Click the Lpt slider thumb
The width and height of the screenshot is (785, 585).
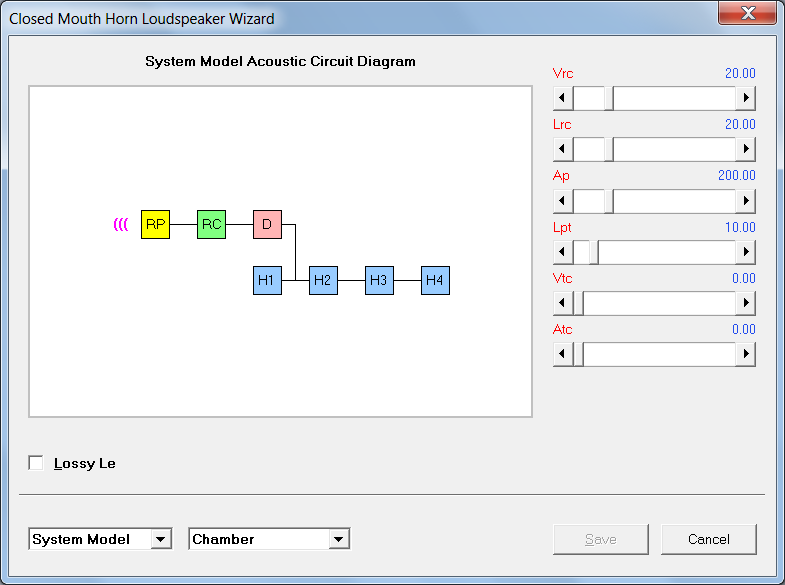(594, 252)
